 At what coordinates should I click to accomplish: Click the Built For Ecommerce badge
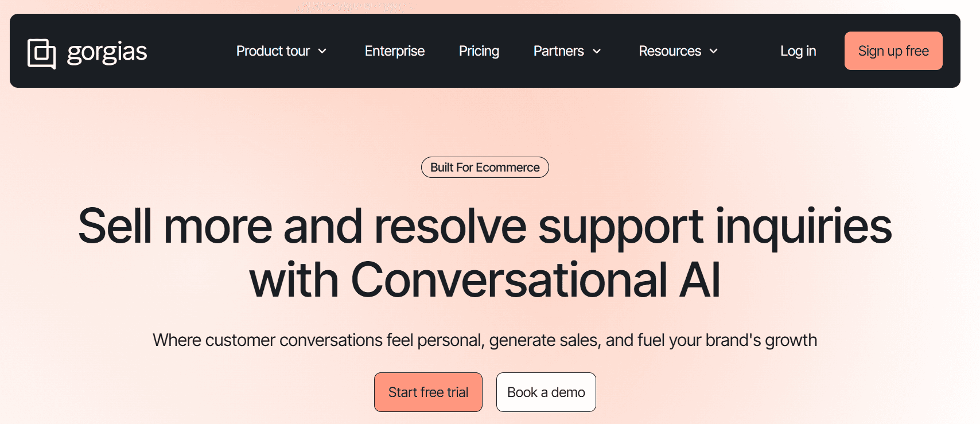pyautogui.click(x=485, y=167)
